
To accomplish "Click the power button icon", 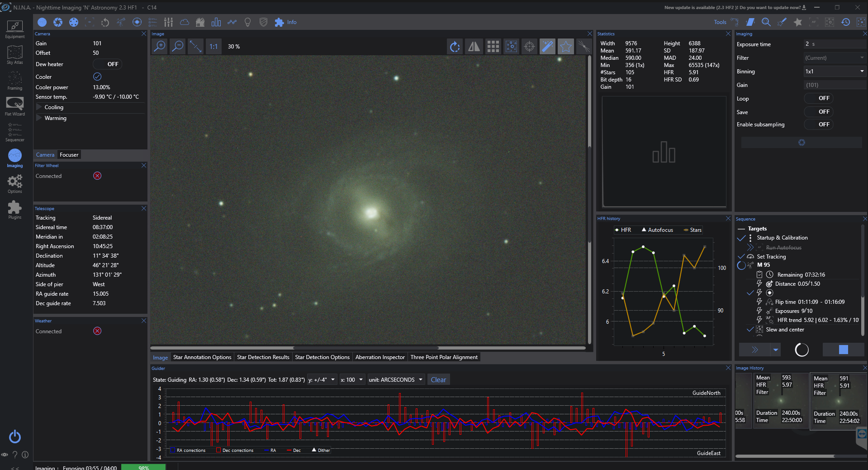I will coord(14,436).
